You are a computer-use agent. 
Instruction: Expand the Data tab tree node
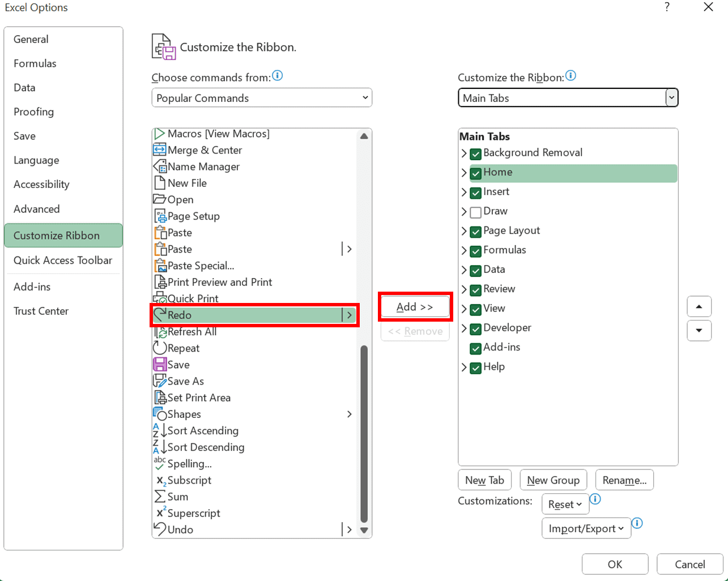pos(464,270)
